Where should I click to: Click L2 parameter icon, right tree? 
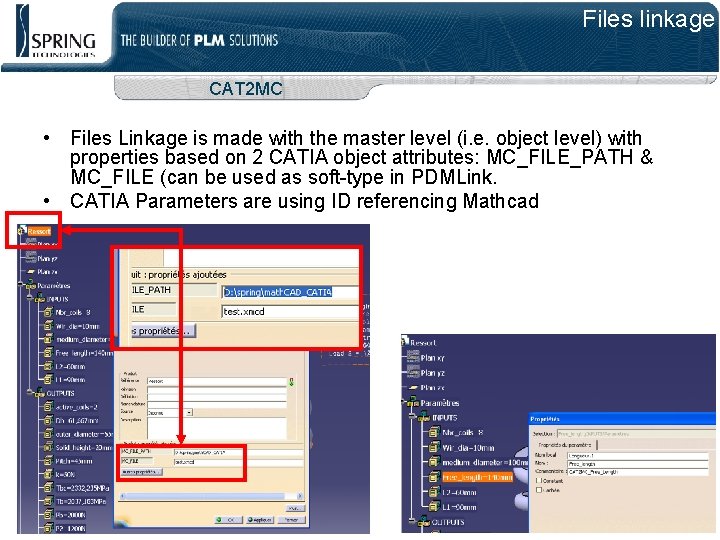433,492
